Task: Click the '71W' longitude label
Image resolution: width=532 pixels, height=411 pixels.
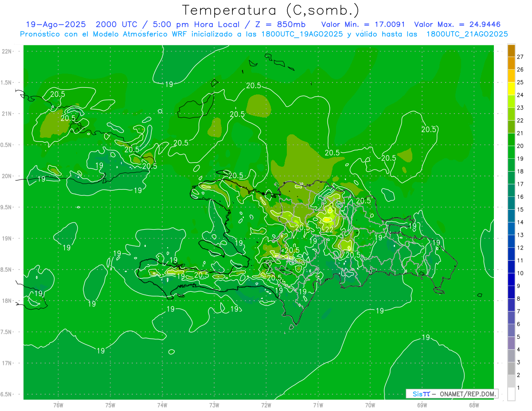Action: [318, 405]
